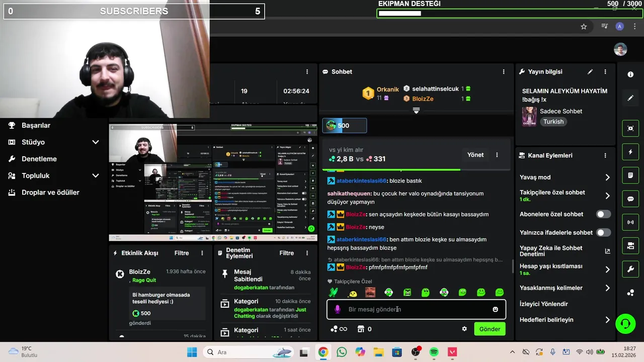The width and height of the screenshot is (644, 362).
Task: Select the green crossed-swords emote
Action: coord(333,292)
